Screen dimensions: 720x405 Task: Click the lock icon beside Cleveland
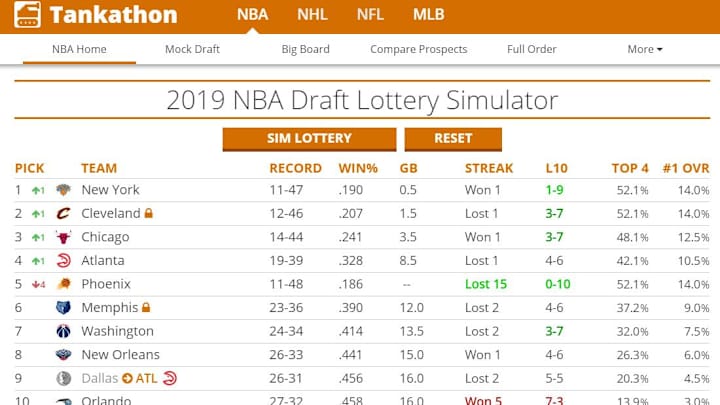pyautogui.click(x=148, y=213)
